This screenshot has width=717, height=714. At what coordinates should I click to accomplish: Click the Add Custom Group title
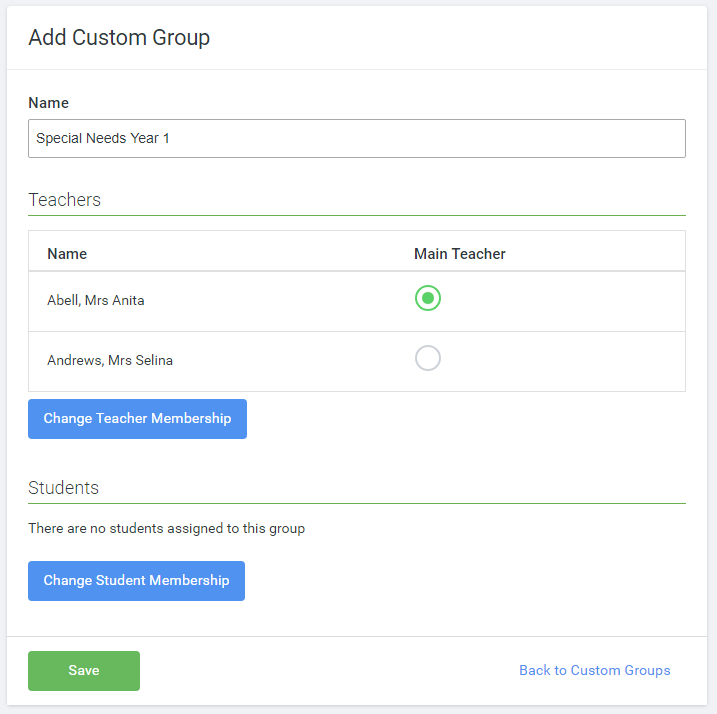pos(119,38)
